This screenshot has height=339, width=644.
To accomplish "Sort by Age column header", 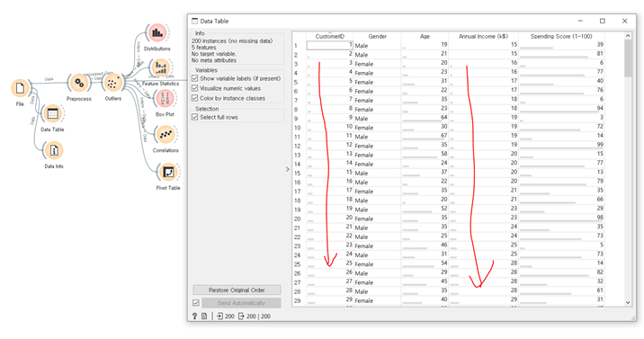I will 425,36.
